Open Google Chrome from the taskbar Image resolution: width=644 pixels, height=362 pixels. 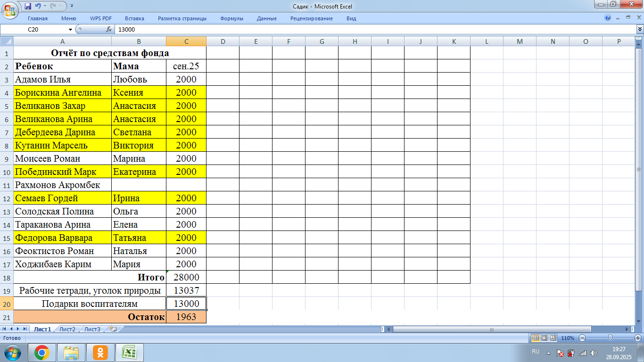pyautogui.click(x=42, y=352)
